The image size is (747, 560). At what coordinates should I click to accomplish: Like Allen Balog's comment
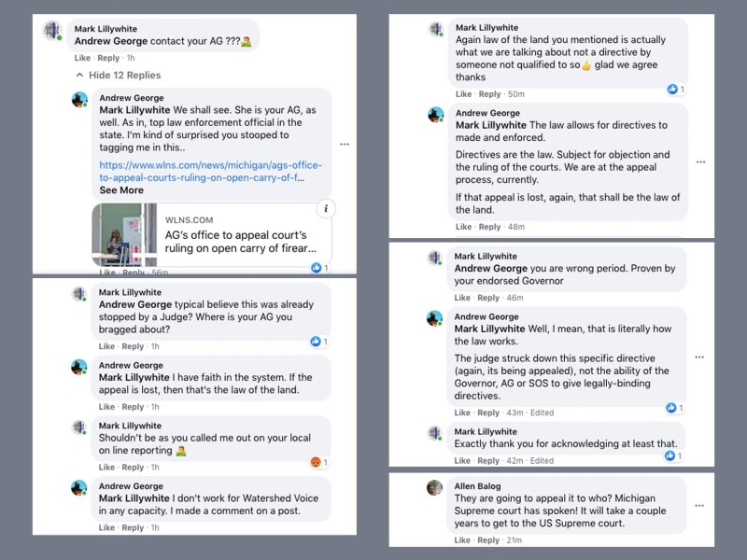(x=463, y=540)
